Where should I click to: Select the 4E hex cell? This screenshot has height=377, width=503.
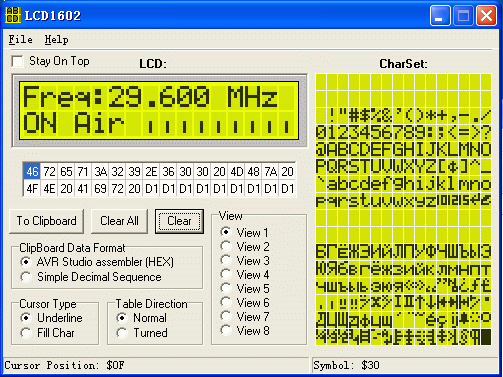coord(49,189)
